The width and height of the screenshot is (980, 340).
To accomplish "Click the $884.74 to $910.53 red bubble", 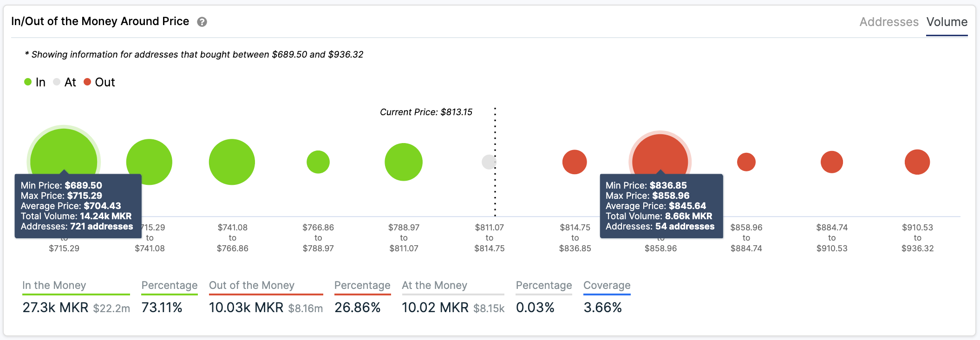I will tap(832, 162).
